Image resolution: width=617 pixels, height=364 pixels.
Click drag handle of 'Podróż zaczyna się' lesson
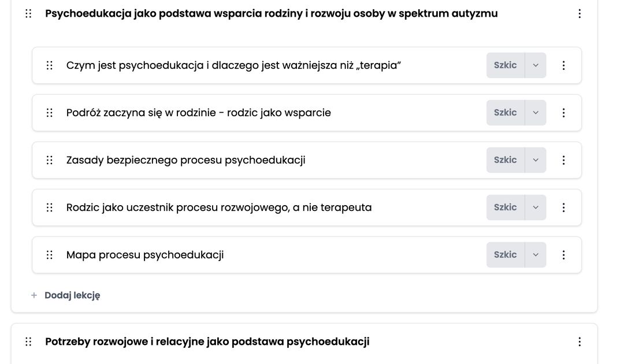(49, 113)
